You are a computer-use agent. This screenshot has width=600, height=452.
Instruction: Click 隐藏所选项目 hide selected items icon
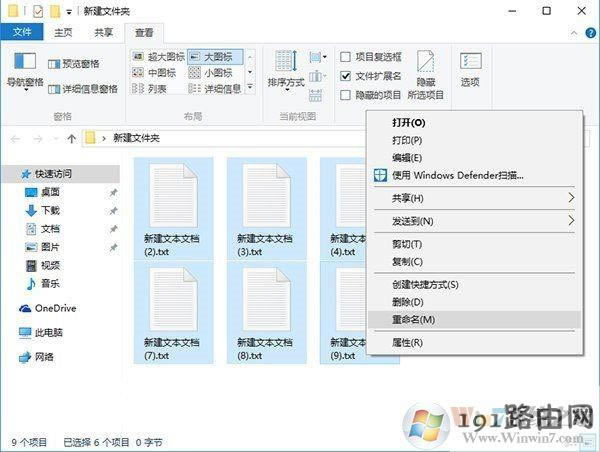425,68
